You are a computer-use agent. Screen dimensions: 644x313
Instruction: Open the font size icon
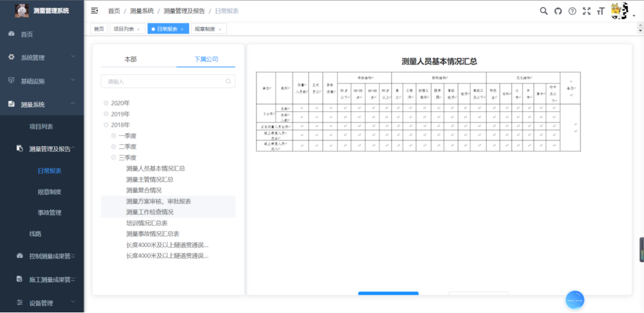(601, 11)
